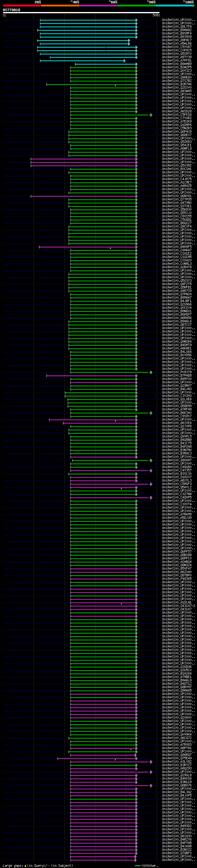Open hit UniRef100_Q1DHP6
The height and width of the screenshot is (868, 197).
177,125
